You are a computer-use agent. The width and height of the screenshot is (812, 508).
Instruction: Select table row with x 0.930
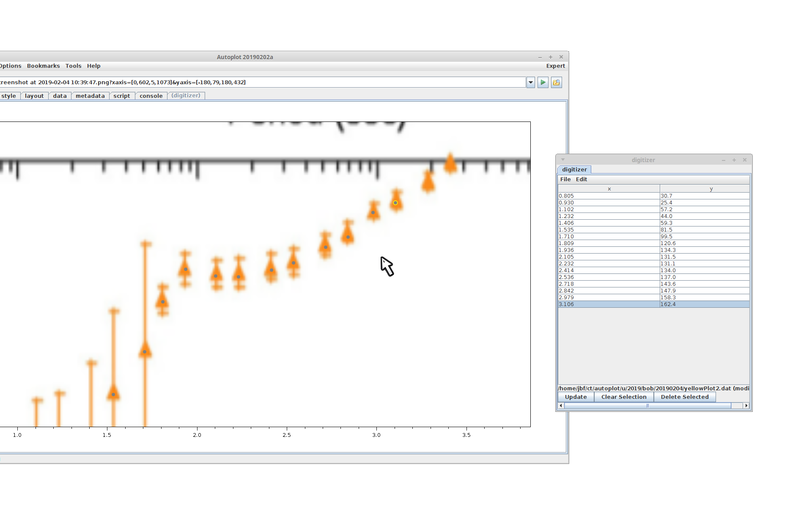click(x=654, y=203)
